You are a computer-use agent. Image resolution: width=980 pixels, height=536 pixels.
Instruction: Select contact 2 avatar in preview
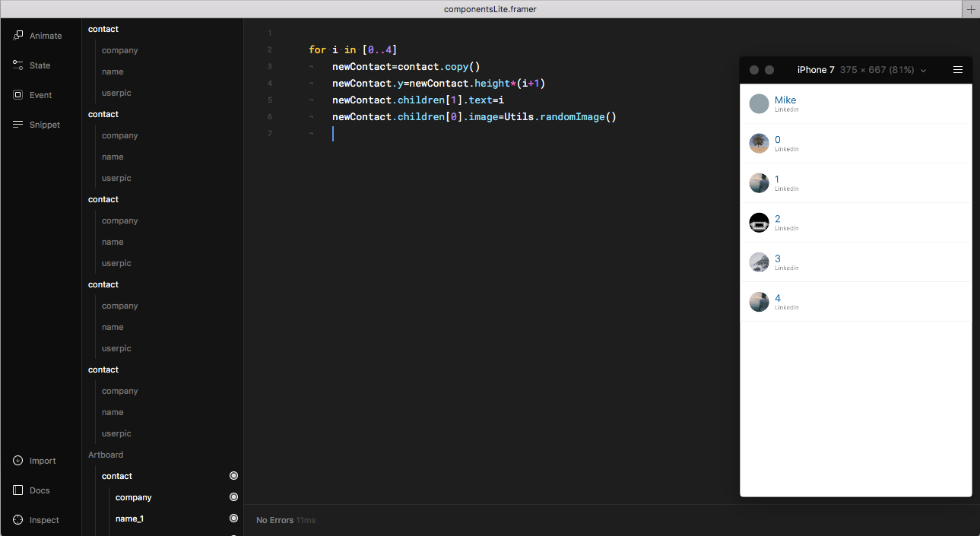coord(759,222)
